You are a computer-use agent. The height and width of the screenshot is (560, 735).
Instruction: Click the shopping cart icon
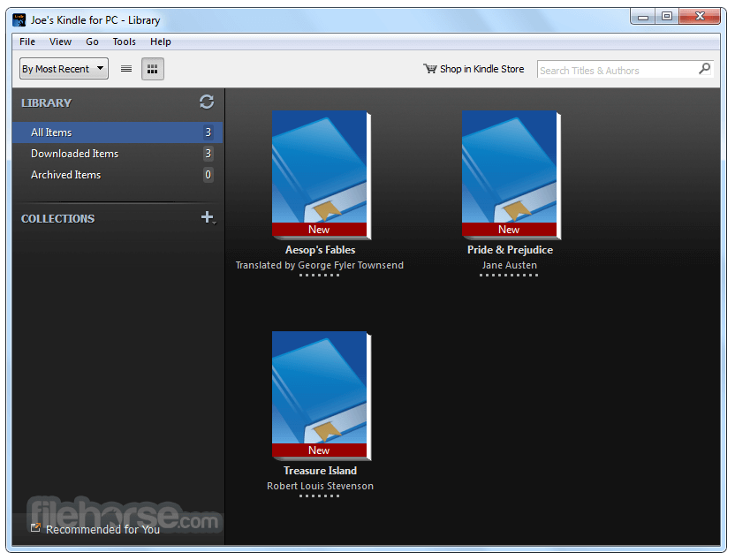tap(430, 69)
